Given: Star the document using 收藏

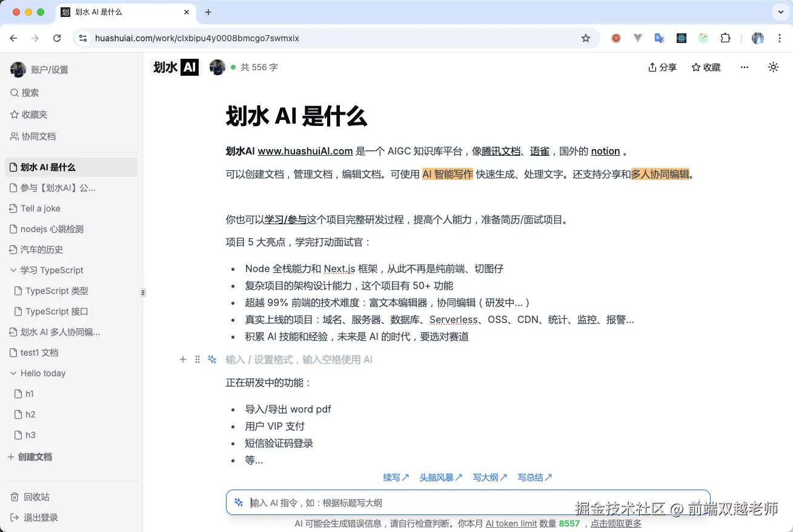Looking at the screenshot, I should [x=705, y=67].
